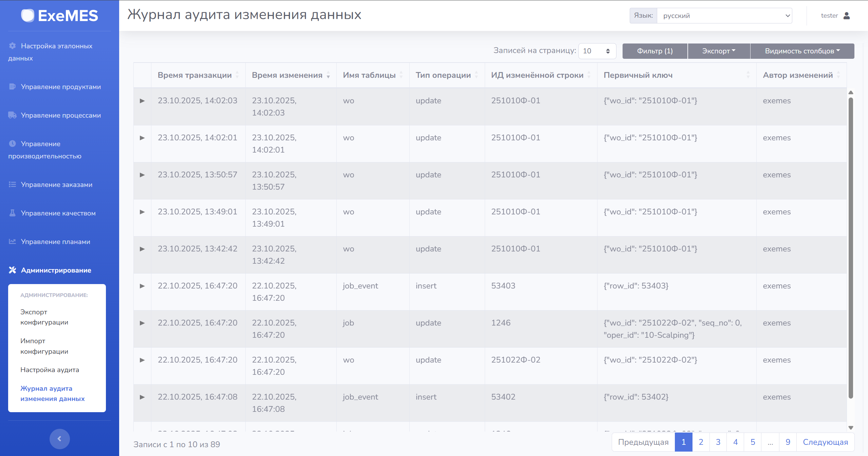Screen dimensions: 868x456
Task: Sort by Время транзакции column header
Action: click(x=195, y=75)
